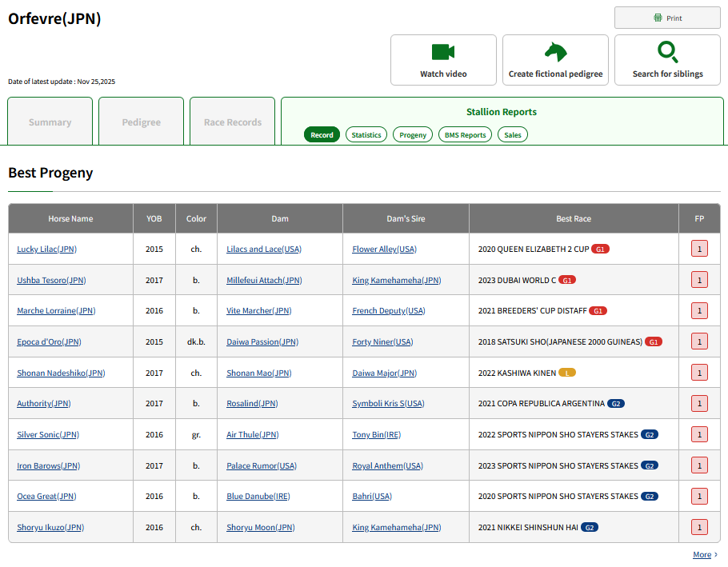Click G1 badge beside Breeders' Cup Distaff
This screenshot has height=567, width=728.
(x=598, y=311)
